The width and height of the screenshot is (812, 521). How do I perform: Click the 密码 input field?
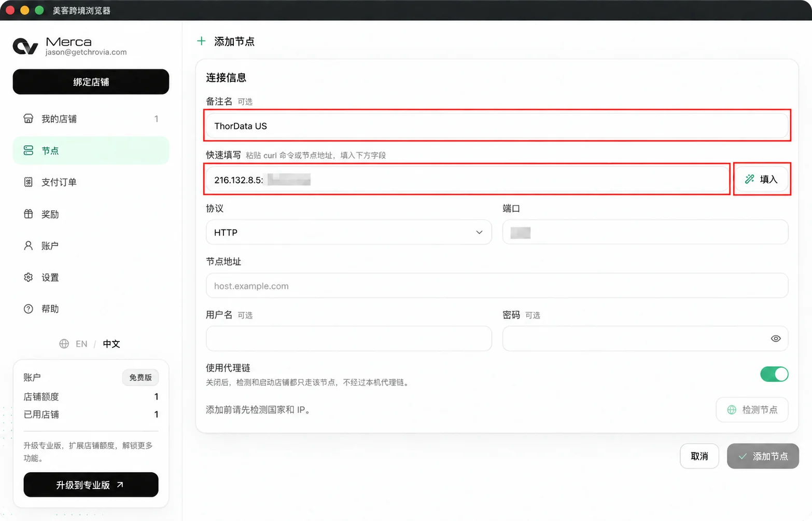click(x=646, y=338)
